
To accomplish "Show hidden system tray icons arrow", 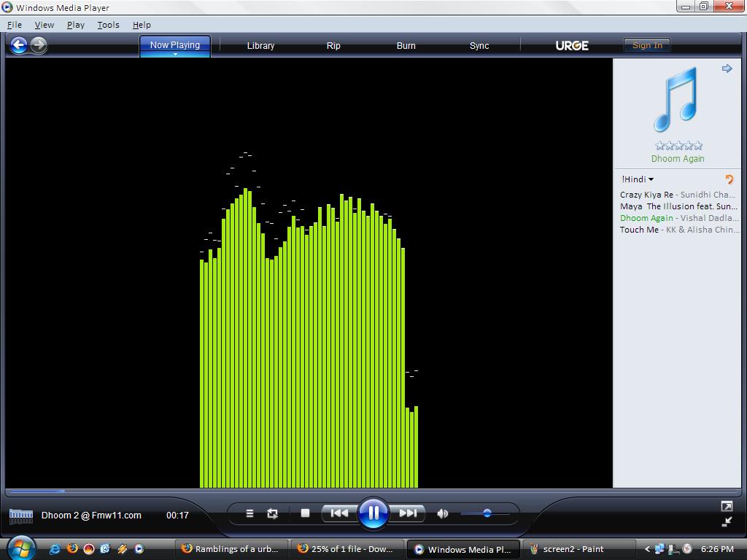I will coord(647,549).
